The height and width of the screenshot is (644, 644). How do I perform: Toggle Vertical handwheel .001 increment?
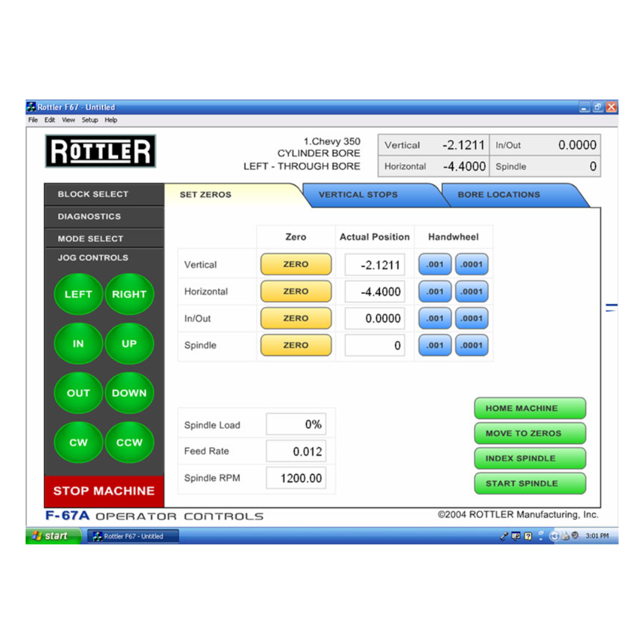(x=435, y=264)
